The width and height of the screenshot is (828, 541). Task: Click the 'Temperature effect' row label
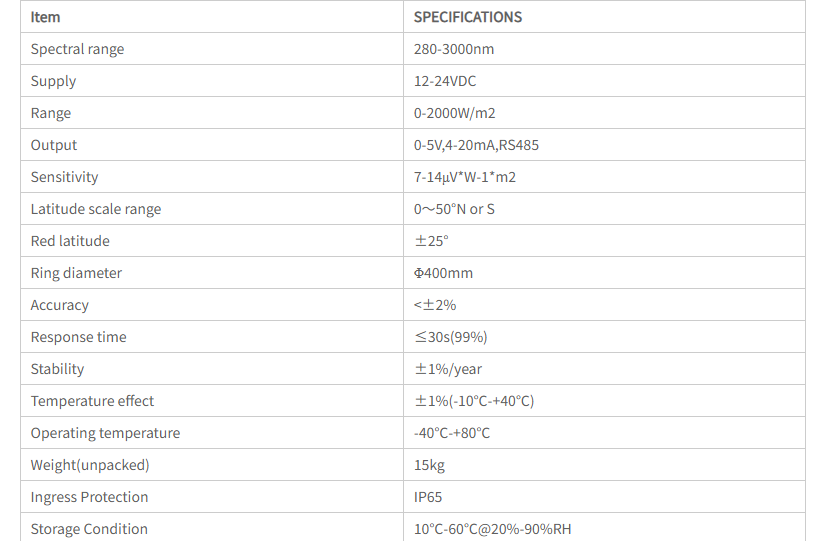tap(92, 401)
